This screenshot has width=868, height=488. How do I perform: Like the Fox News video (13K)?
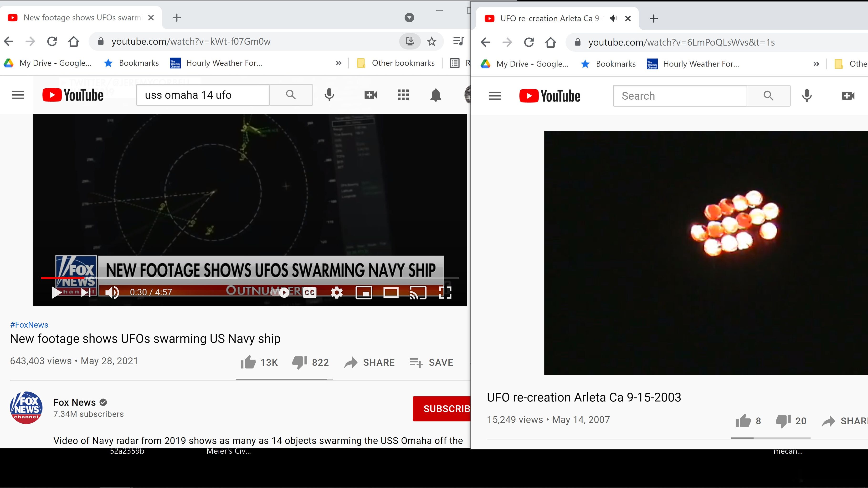point(259,362)
